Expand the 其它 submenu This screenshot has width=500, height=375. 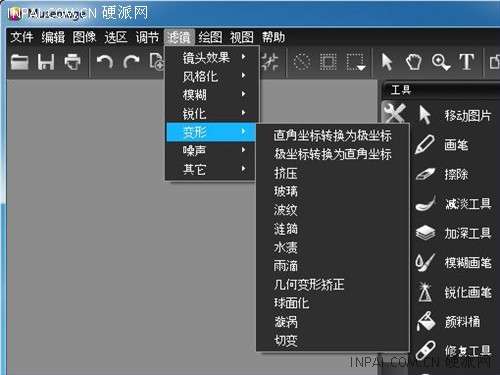pos(212,169)
